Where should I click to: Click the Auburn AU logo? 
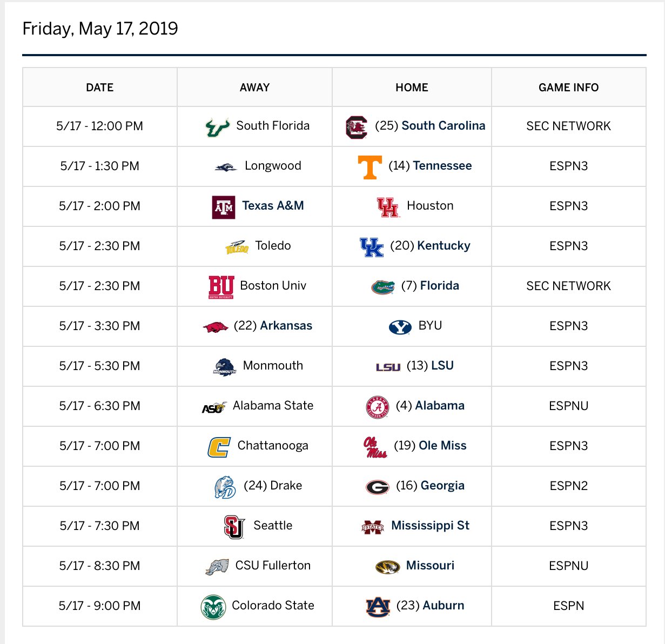pos(378,607)
